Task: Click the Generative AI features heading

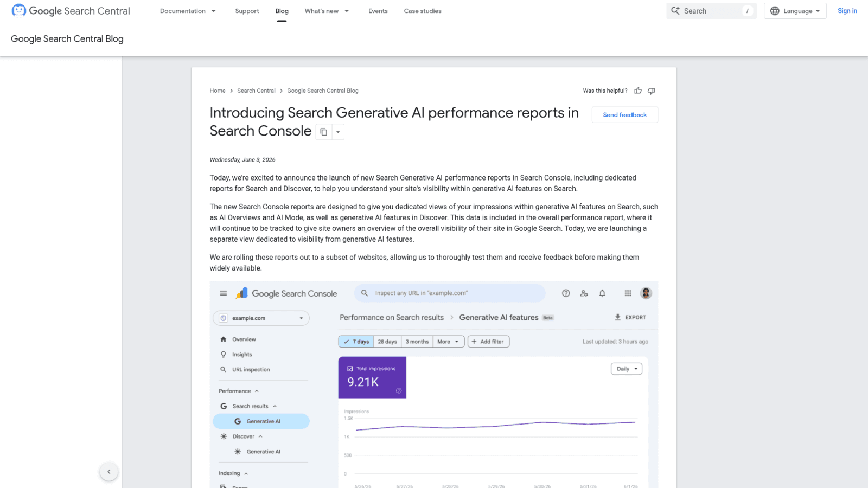Action: coord(499,318)
